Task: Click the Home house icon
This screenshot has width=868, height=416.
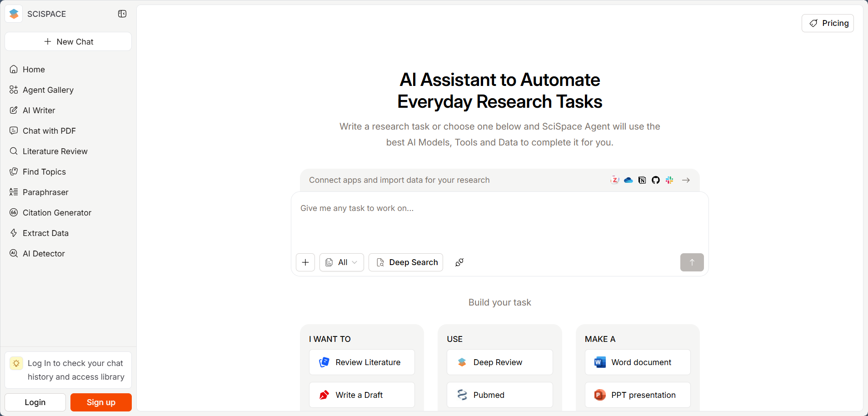Action: tap(14, 70)
